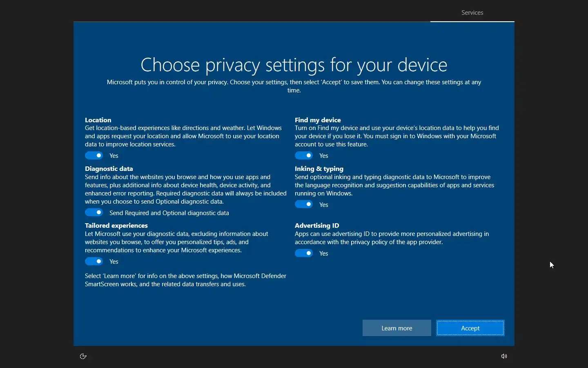
Task: Switch off Find my device toggle
Action: pyautogui.click(x=304, y=155)
